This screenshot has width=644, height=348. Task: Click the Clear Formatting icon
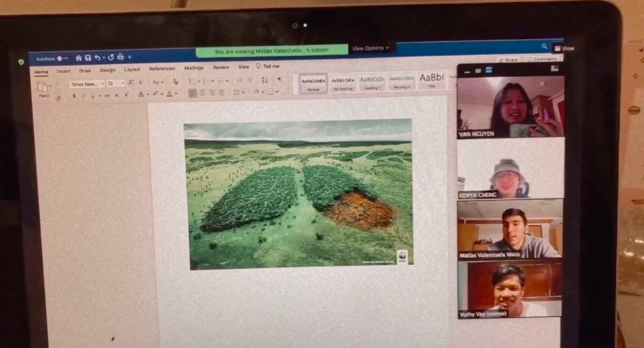(175, 81)
